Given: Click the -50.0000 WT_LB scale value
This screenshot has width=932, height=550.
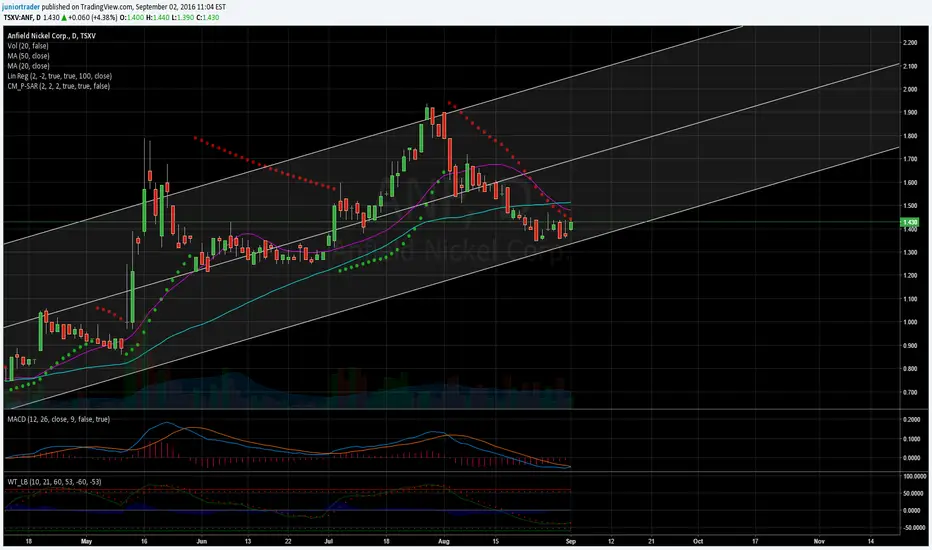Looking at the screenshot, I should point(914,527).
